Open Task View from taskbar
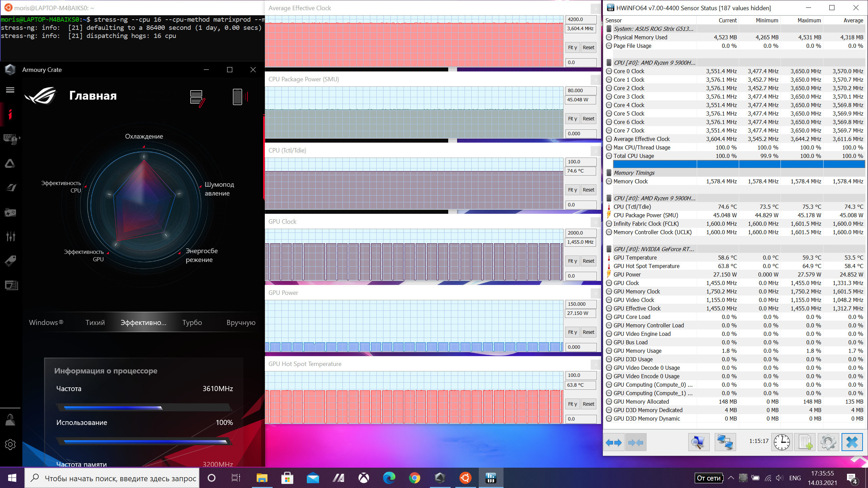 (236, 478)
